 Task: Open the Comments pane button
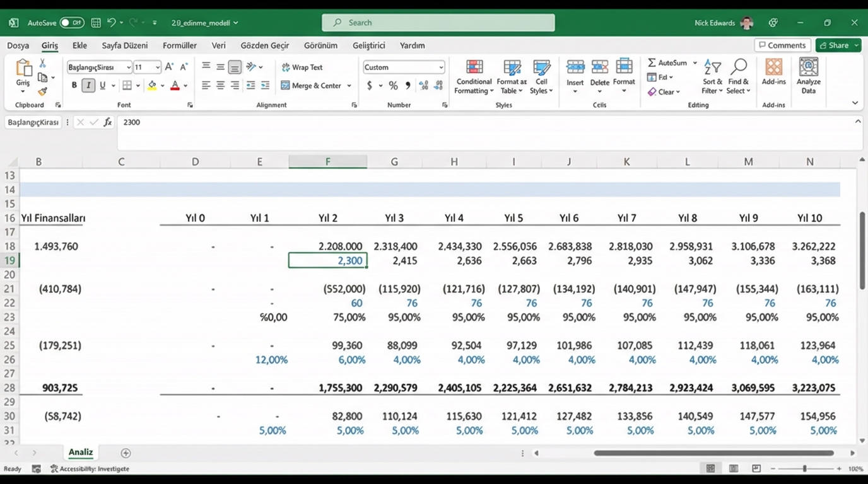[x=782, y=45]
